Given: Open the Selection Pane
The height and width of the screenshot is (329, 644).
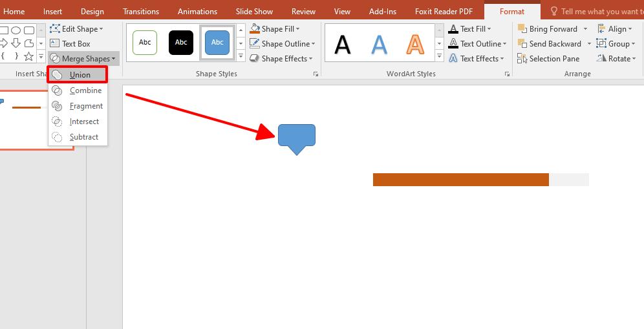Looking at the screenshot, I should (x=548, y=59).
